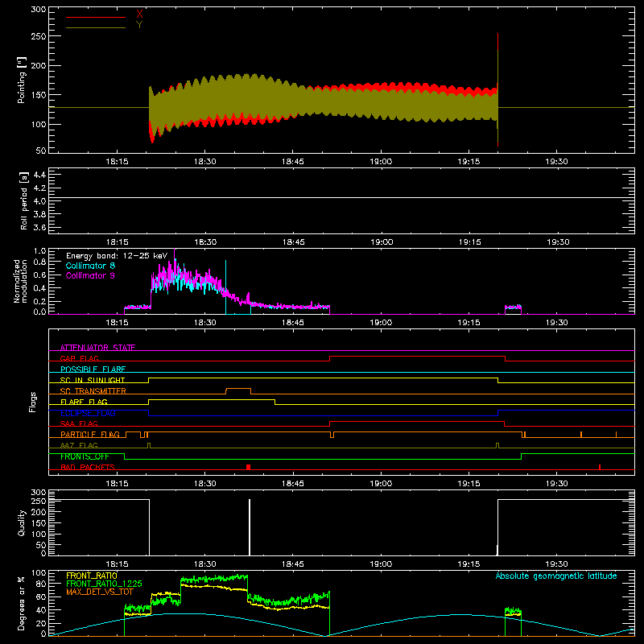Click the 'FRONTS_OFF' flag label
Viewport: 644px width, 644px height.
click(x=85, y=456)
